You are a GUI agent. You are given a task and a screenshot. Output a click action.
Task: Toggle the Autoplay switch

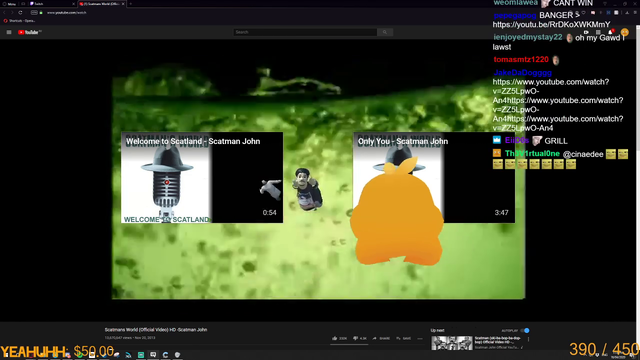click(x=525, y=331)
